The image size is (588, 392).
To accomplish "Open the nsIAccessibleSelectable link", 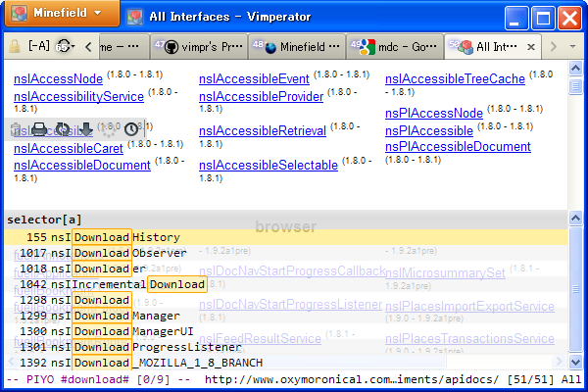I will [269, 165].
